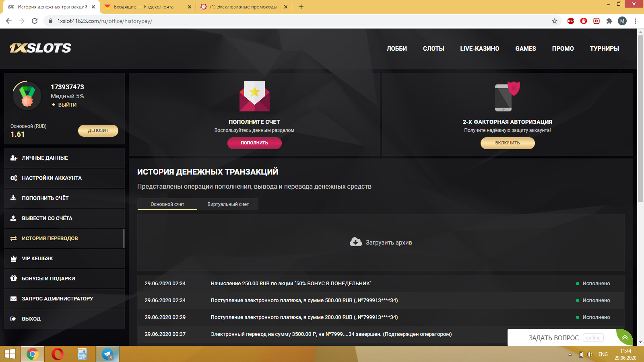This screenshot has height=362, width=644.
Task: Click the phone shield two-factor icon
Action: 507,97
